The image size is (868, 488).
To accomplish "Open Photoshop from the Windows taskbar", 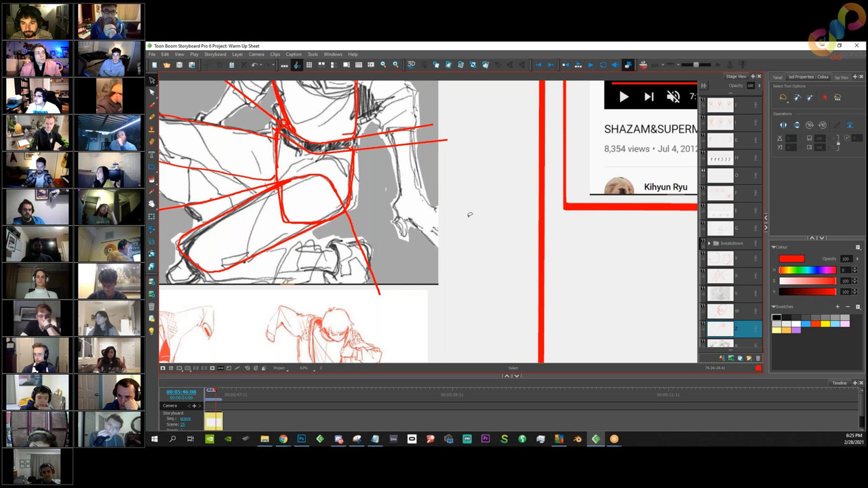I will coord(301,439).
